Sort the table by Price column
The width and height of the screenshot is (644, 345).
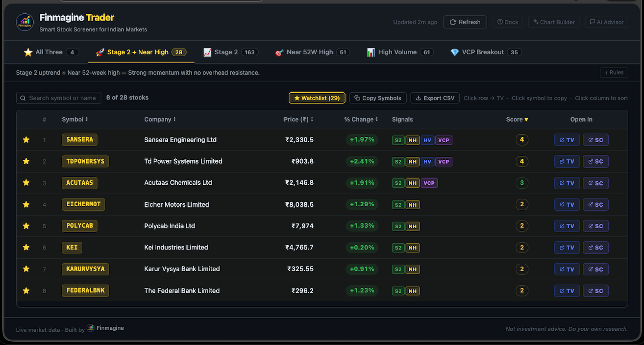[x=298, y=119]
